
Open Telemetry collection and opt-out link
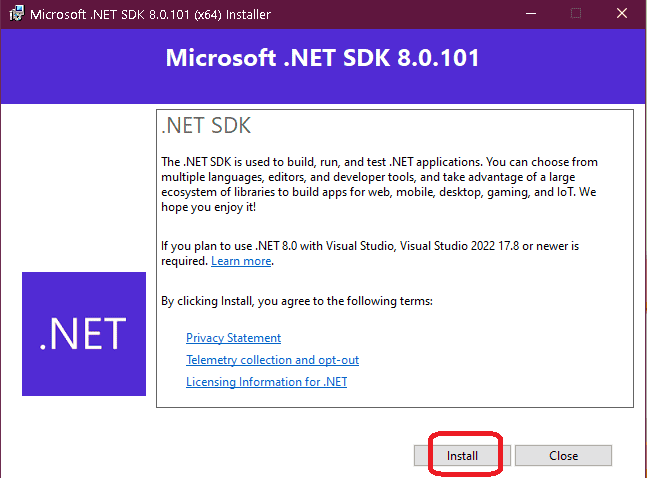pyautogui.click(x=272, y=360)
